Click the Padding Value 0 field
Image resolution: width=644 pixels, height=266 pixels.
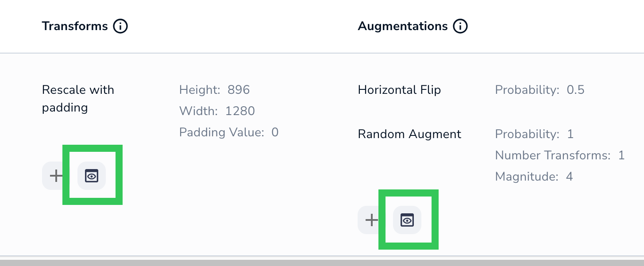(275, 132)
